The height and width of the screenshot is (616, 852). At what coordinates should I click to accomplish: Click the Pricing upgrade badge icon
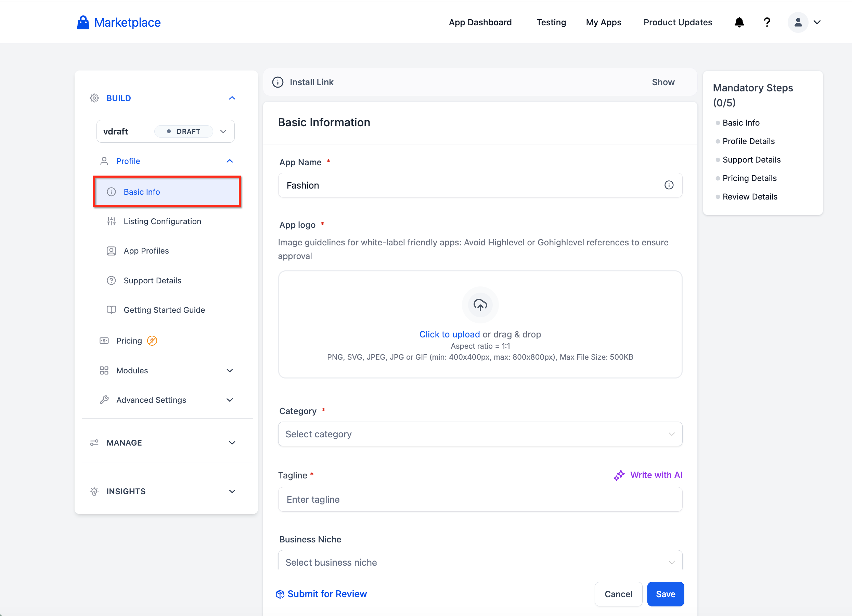152,341
